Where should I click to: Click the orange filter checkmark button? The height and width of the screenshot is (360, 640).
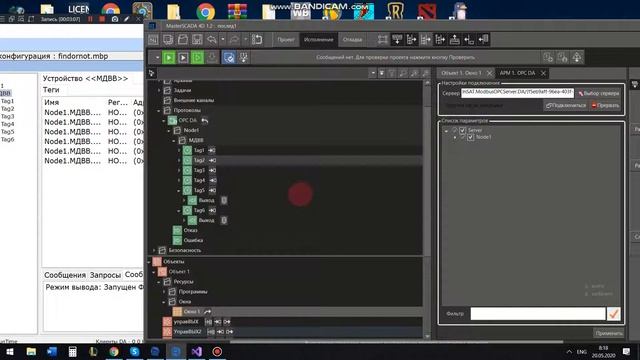coord(613,313)
